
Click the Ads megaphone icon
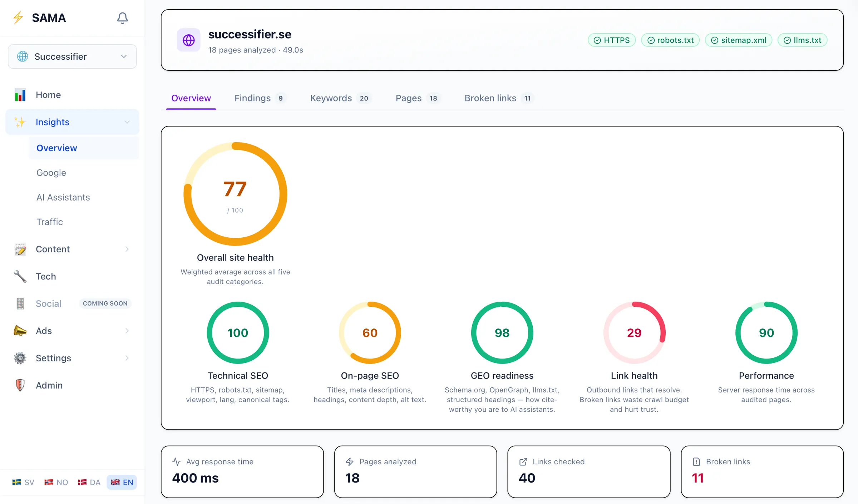click(x=20, y=331)
